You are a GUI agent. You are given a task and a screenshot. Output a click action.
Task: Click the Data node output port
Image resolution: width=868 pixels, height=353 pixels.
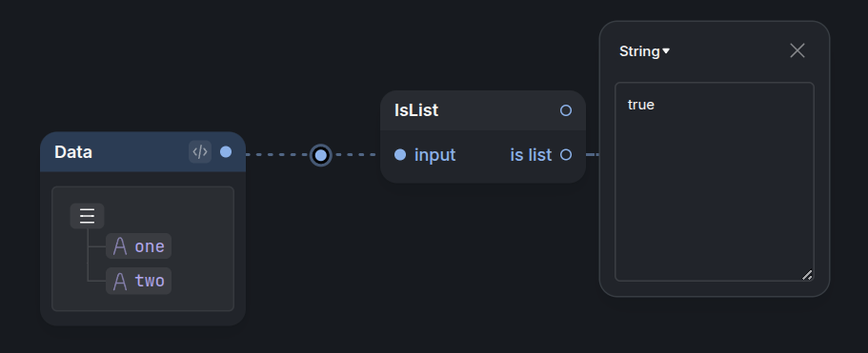click(226, 152)
